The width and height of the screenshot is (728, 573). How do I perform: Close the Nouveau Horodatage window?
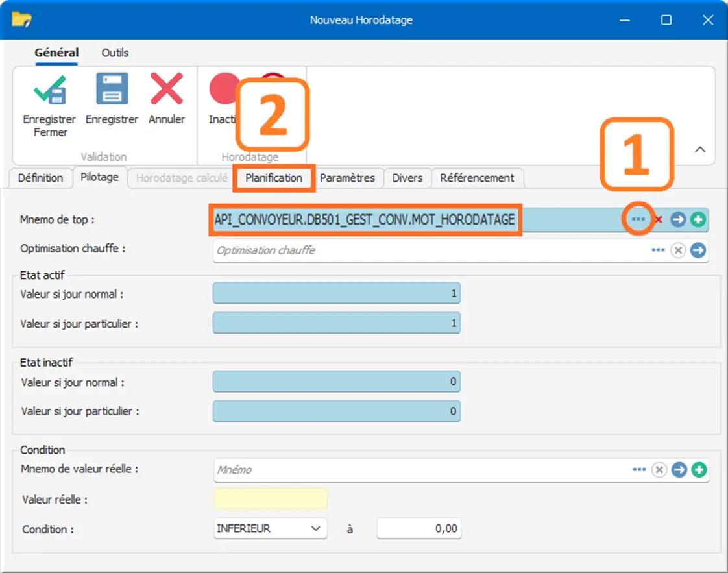(x=708, y=20)
